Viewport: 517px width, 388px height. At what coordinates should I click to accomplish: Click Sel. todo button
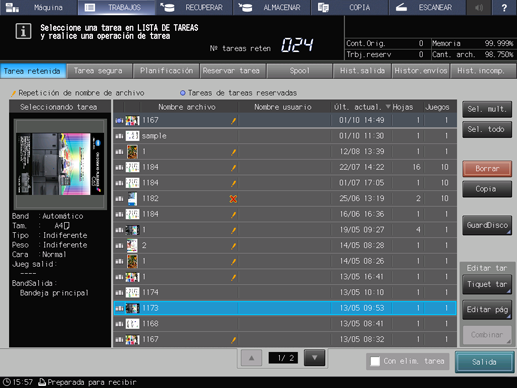pos(487,129)
